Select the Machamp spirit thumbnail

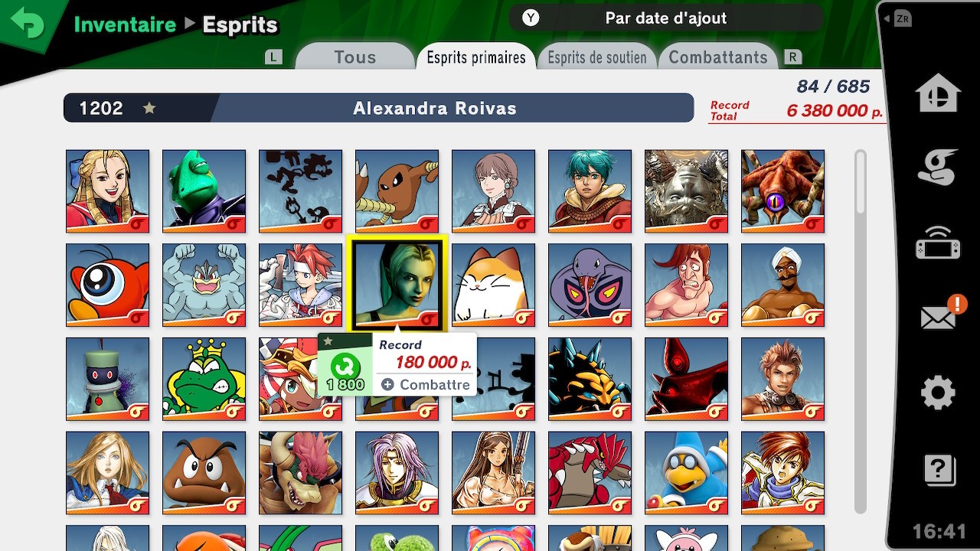point(204,285)
